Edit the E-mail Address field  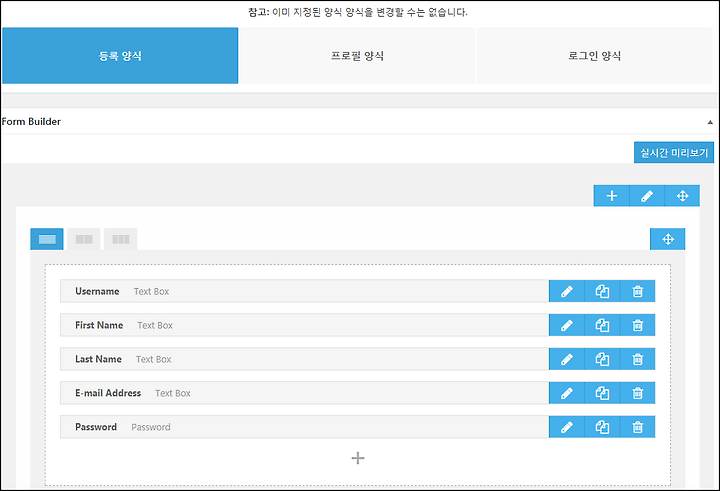click(567, 393)
